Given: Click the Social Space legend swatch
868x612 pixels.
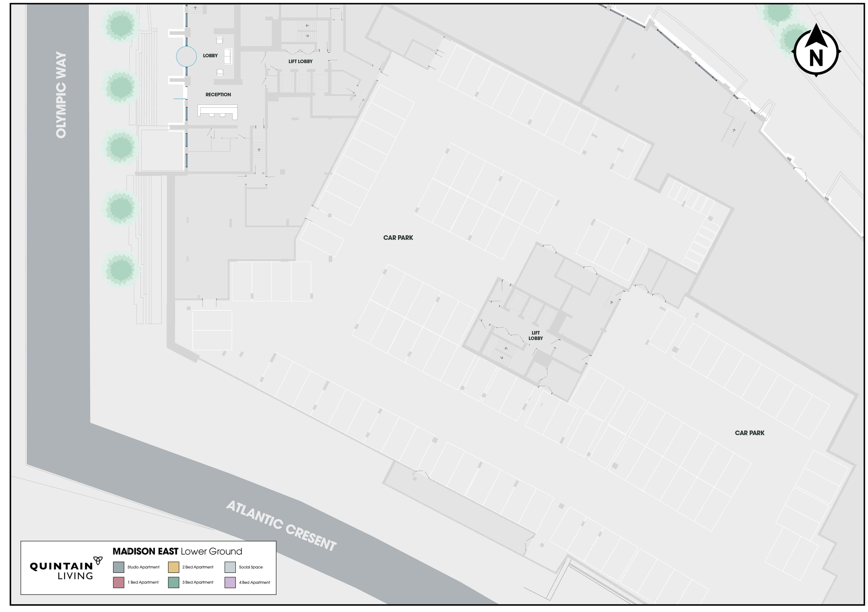Looking at the screenshot, I should [x=230, y=567].
